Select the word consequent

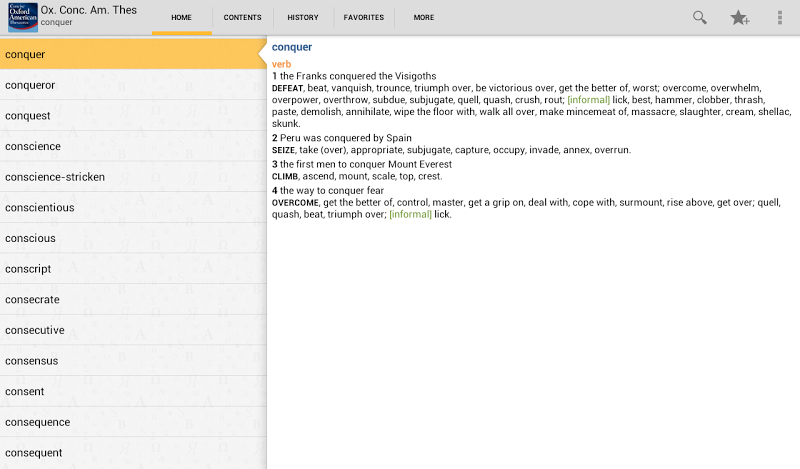click(133, 453)
